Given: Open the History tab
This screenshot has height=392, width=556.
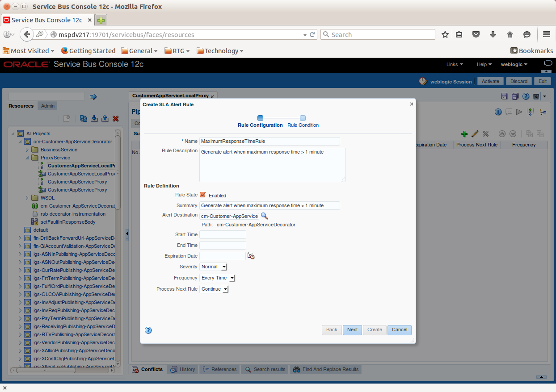Looking at the screenshot, I should tap(183, 369).
